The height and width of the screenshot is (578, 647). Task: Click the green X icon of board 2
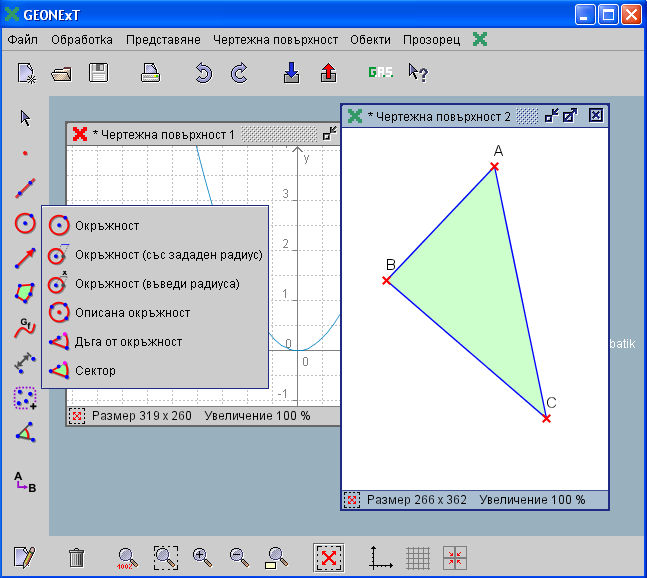click(354, 116)
